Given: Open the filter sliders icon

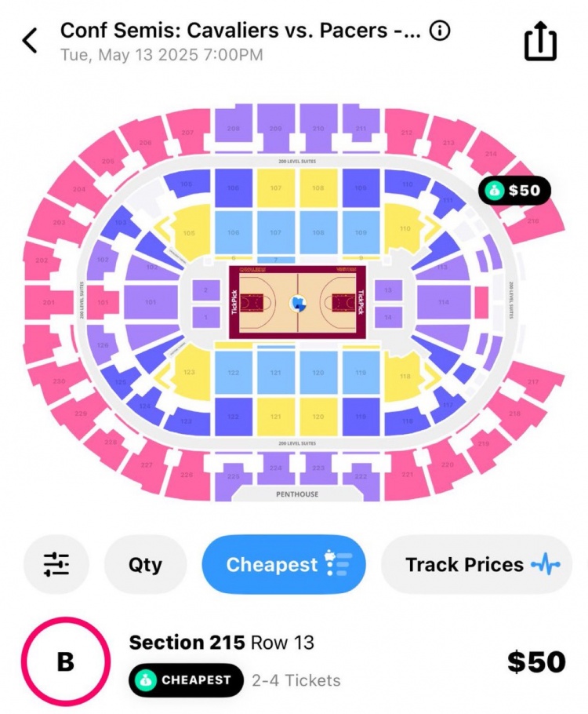Looking at the screenshot, I should [56, 564].
